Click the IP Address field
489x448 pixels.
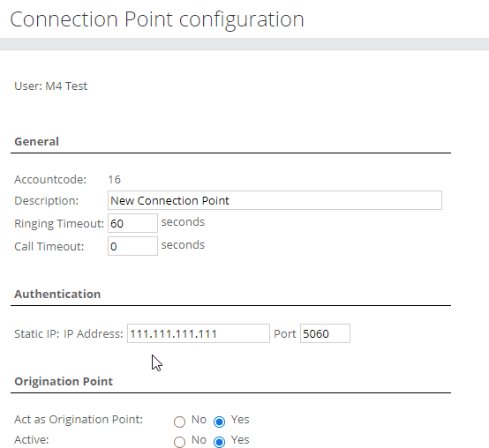pyautogui.click(x=199, y=333)
